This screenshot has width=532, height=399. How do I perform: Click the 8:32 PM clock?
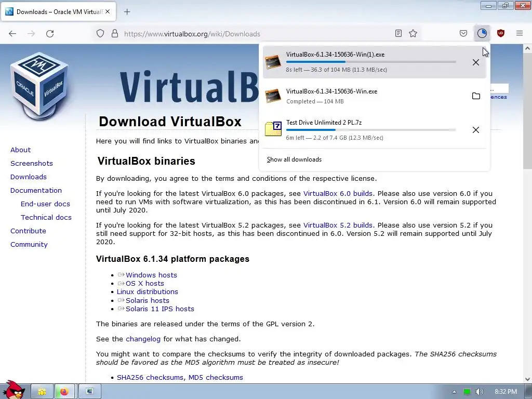(506, 392)
